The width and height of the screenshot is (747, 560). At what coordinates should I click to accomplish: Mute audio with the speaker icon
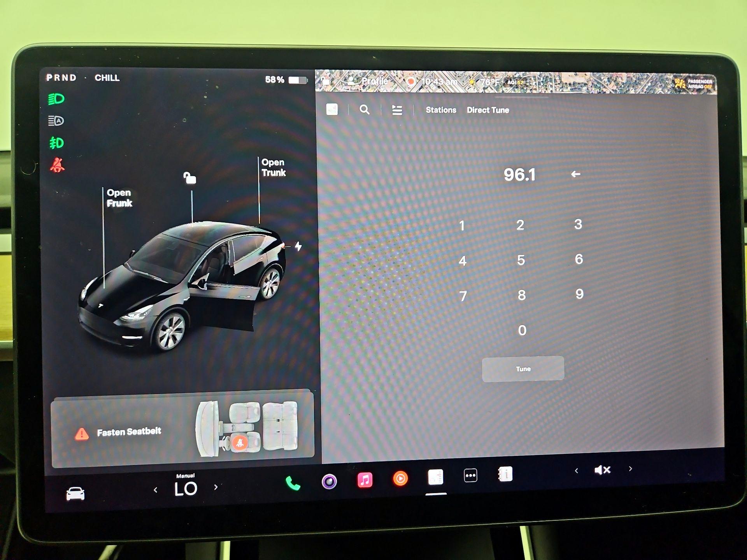[601, 470]
